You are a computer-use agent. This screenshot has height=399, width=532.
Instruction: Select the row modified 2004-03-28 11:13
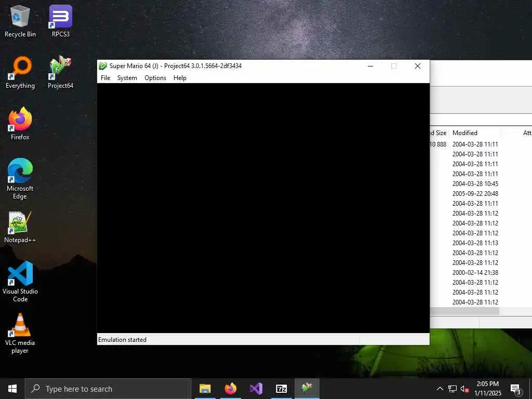pyautogui.click(x=481, y=243)
